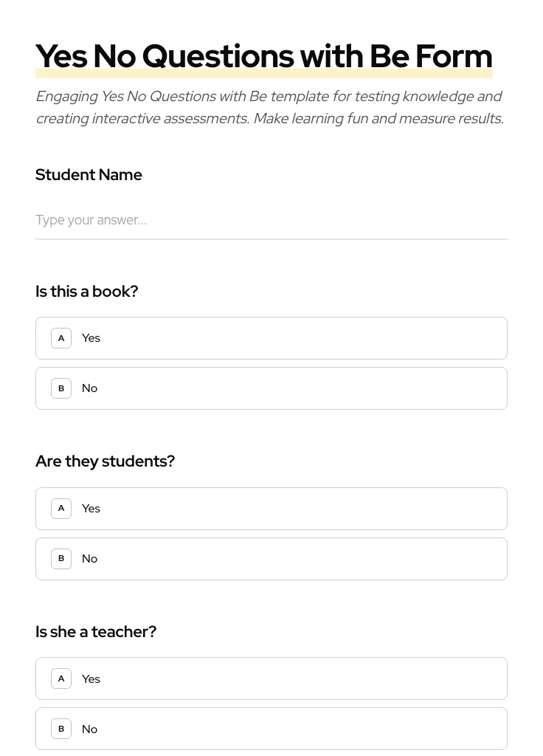Click the italic description text under the title
Image resolution: width=543 pixels, height=756 pixels.
(269, 107)
